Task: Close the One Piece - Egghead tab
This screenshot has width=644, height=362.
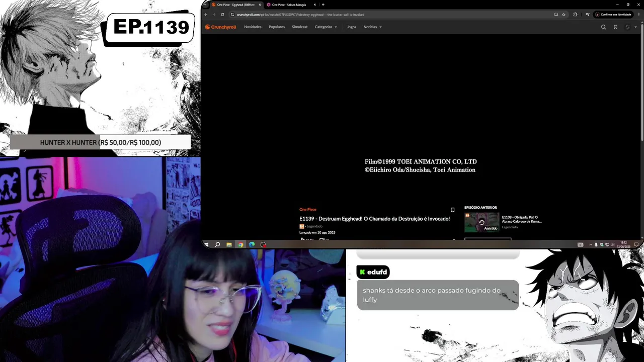Action: (260, 5)
